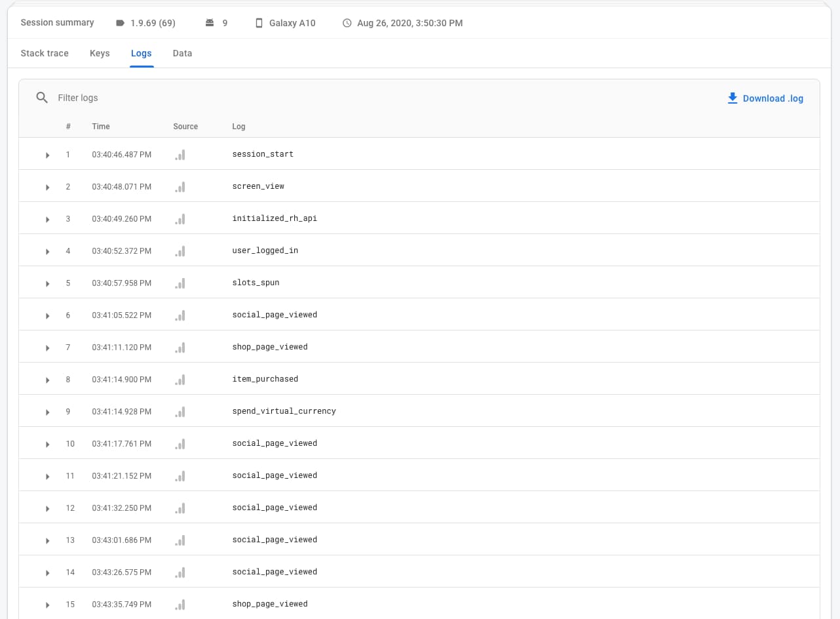Click the analytics source icon for session_start

point(180,155)
